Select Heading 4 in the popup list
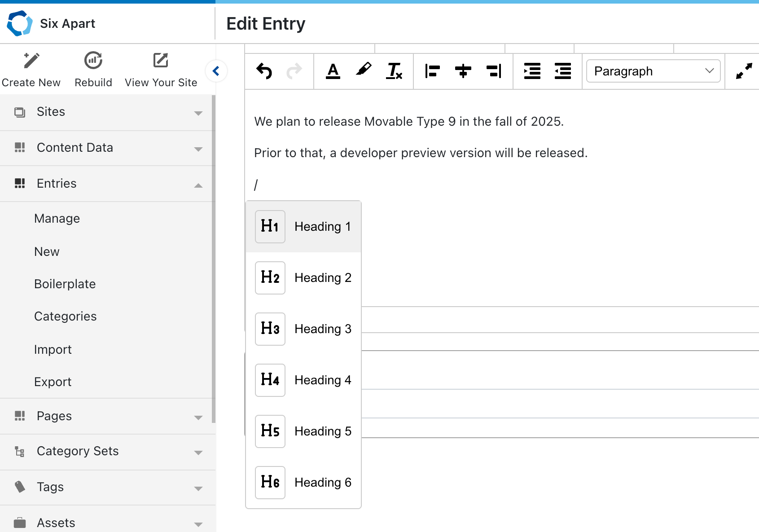The image size is (759, 532). point(304,380)
